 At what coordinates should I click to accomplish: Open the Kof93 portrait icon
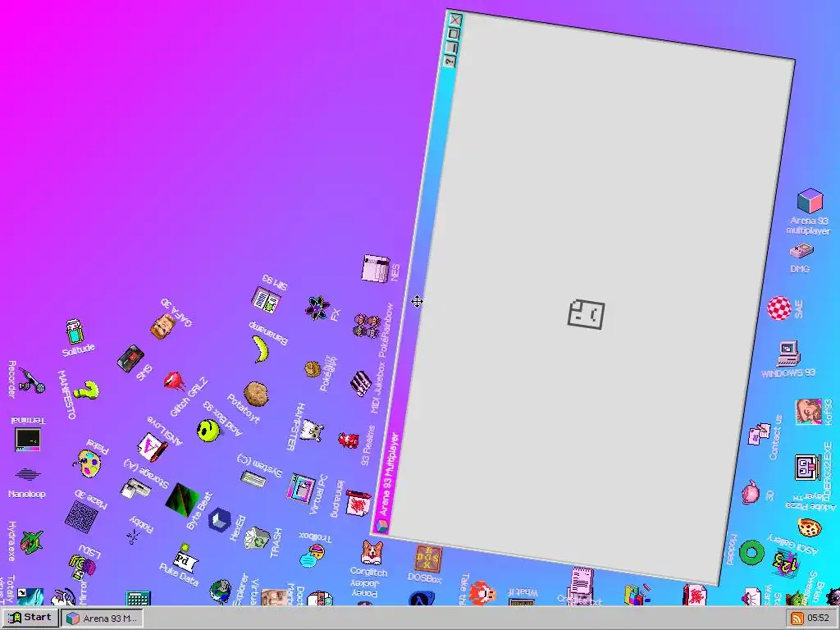tap(808, 412)
